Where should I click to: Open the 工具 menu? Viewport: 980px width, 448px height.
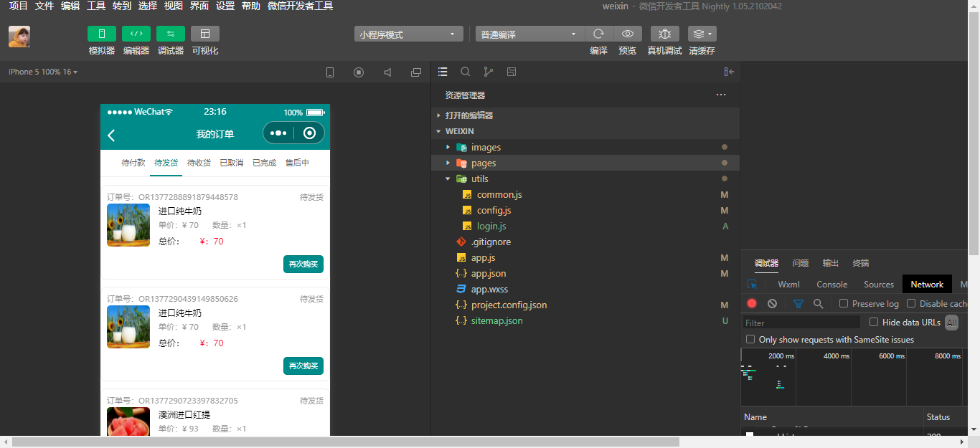click(x=96, y=6)
